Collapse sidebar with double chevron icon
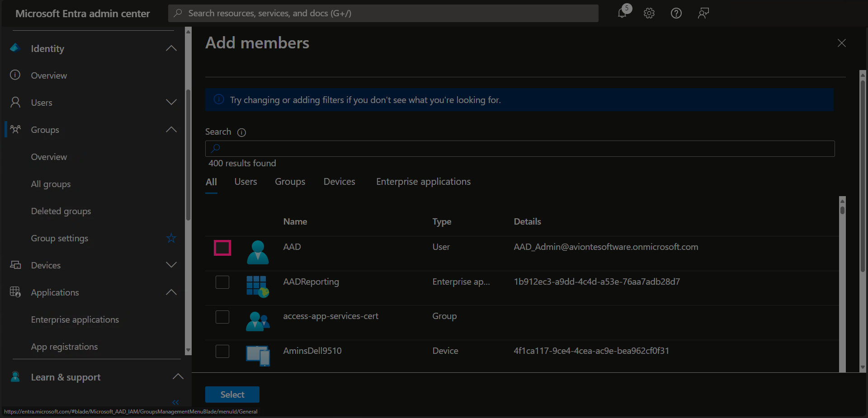Viewport: 868px width, 418px height. click(x=175, y=402)
